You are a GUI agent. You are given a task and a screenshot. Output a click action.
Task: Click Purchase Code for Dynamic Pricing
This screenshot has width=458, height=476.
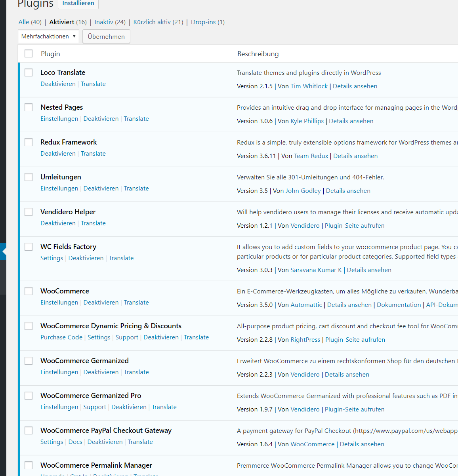tap(61, 337)
